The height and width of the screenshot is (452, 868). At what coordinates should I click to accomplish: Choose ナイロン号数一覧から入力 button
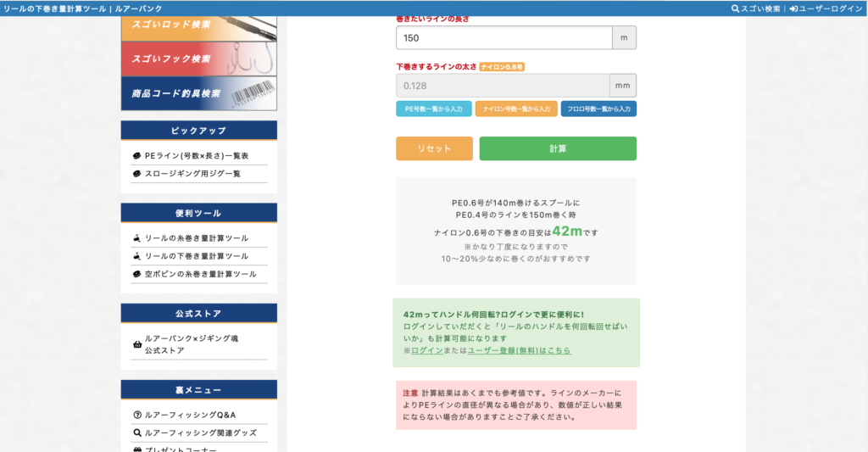click(515, 109)
